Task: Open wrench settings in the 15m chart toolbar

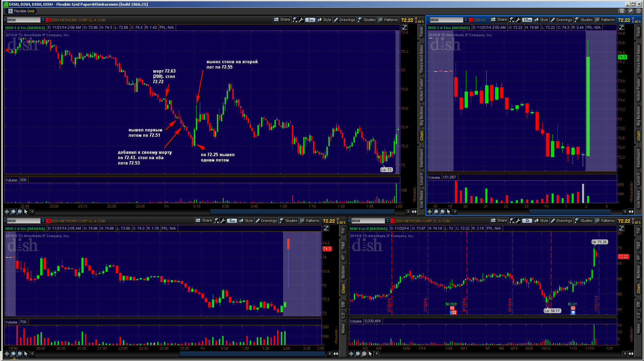Action: [518, 20]
